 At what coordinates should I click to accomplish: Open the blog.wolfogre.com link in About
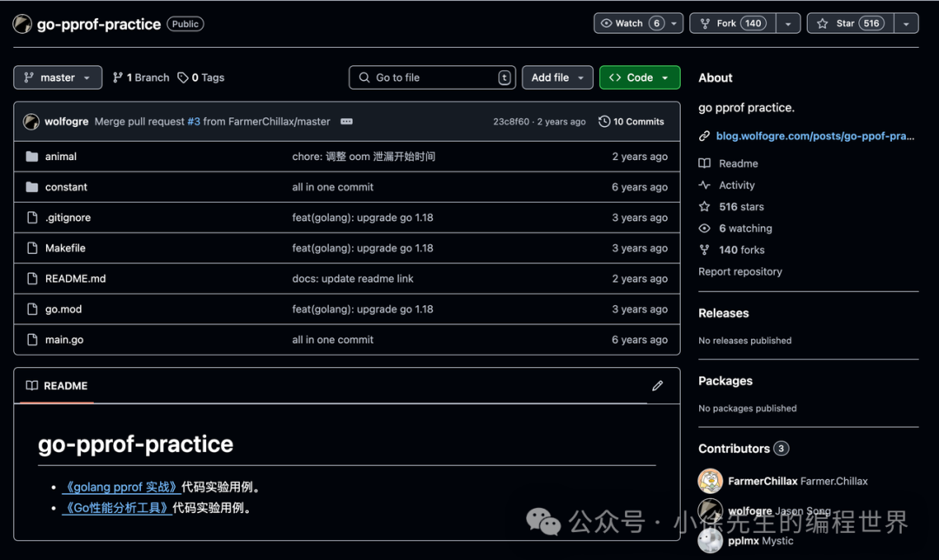[815, 136]
